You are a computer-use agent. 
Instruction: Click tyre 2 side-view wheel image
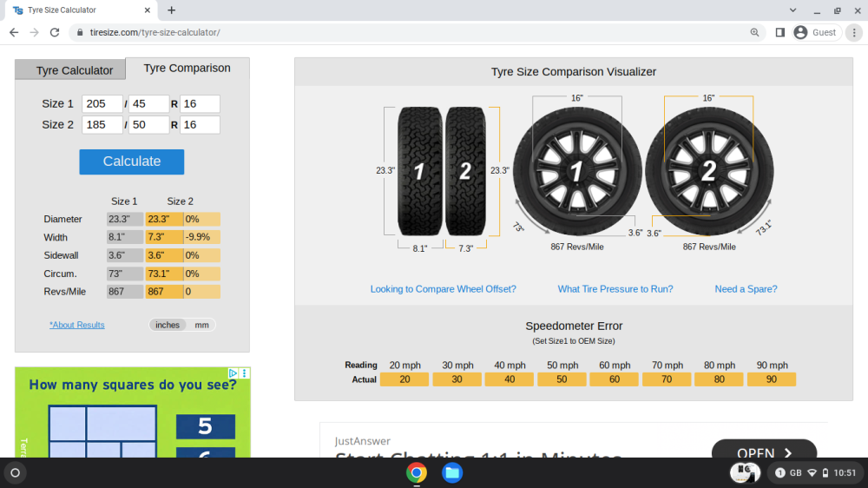tap(709, 171)
